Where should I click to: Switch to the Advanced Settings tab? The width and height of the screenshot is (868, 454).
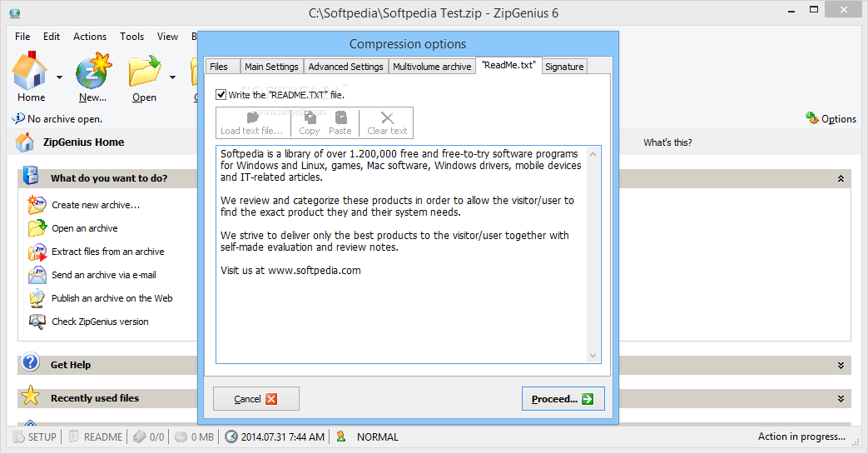click(x=346, y=67)
